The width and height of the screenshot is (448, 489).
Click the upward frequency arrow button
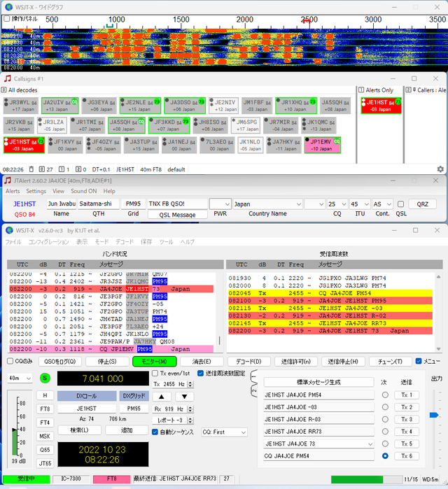coord(161,397)
